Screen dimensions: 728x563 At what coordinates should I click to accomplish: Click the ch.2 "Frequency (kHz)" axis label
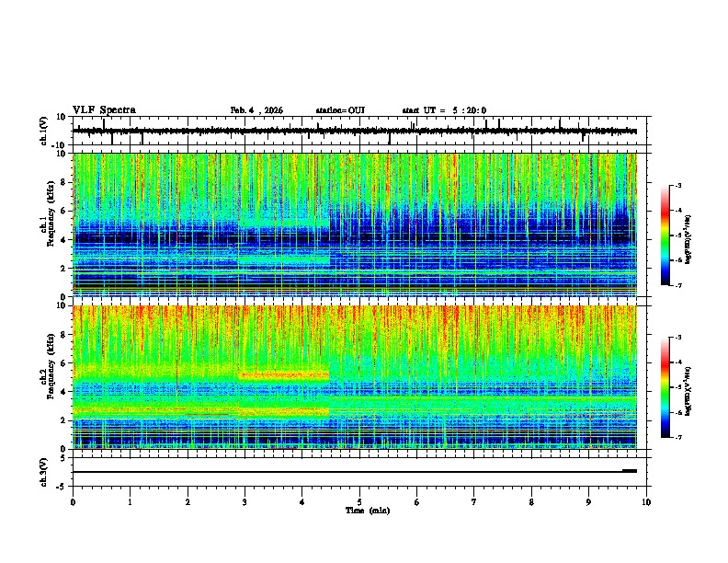click(51, 366)
